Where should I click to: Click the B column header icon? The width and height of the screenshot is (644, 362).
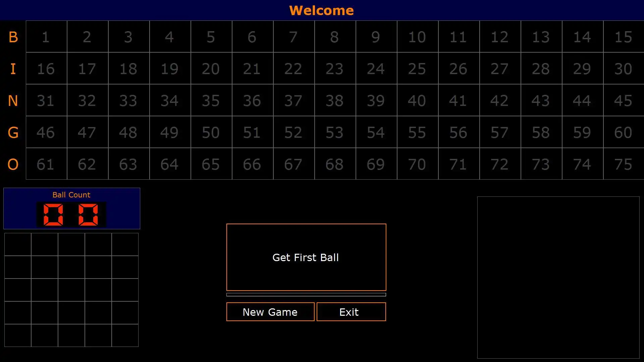click(13, 36)
